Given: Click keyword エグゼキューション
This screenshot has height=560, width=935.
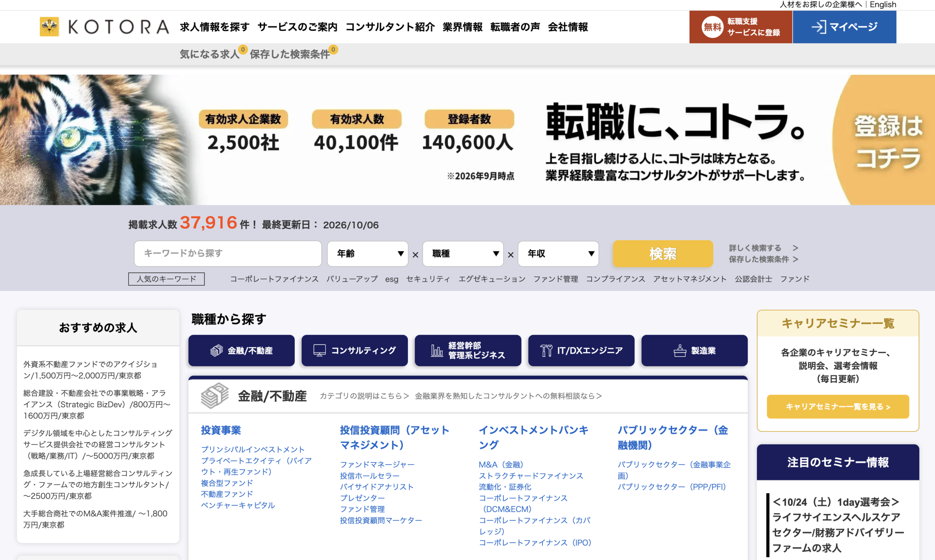Looking at the screenshot, I should point(492,279).
